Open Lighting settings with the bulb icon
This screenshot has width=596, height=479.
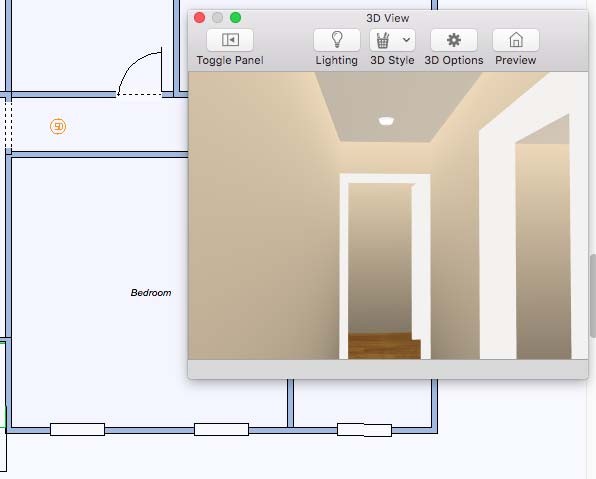point(337,40)
